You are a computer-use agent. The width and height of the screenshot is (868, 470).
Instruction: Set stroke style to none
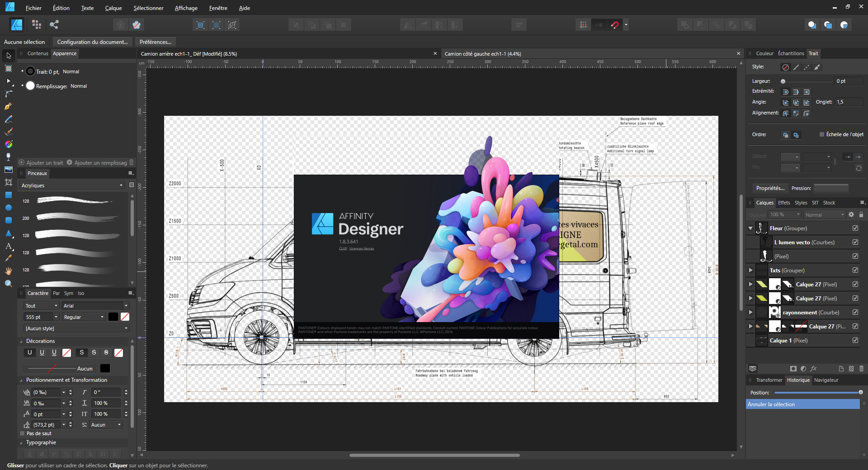pyautogui.click(x=786, y=67)
